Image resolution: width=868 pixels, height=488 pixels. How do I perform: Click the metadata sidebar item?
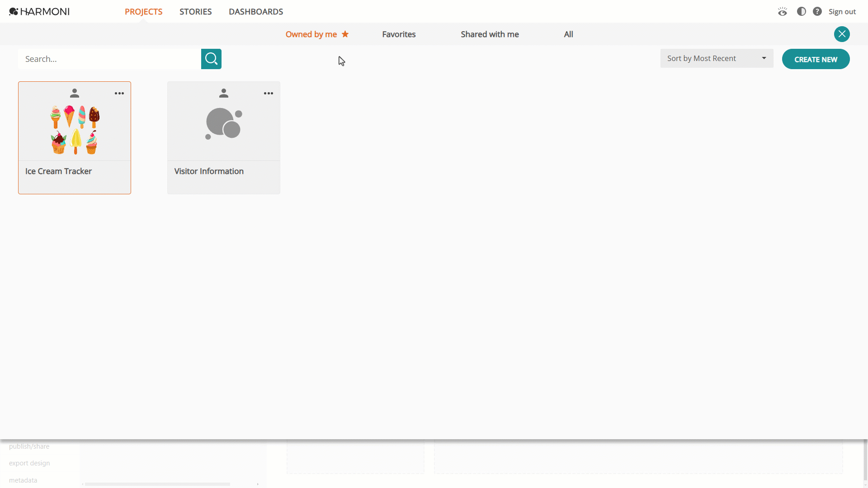23,480
